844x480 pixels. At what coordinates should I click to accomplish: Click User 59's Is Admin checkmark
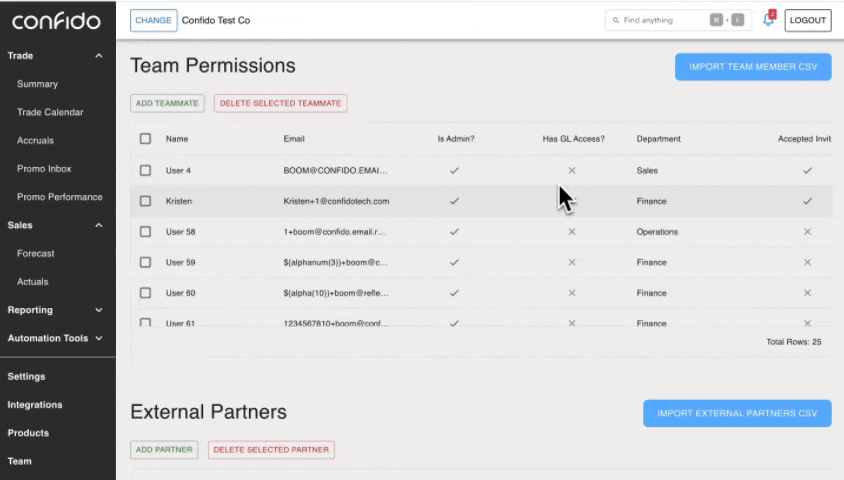(454, 263)
